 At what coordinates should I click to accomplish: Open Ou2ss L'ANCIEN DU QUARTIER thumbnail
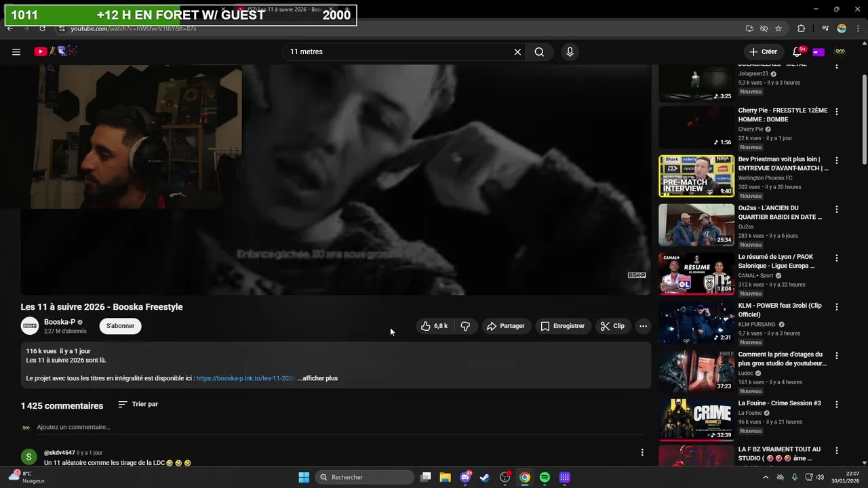[696, 224]
